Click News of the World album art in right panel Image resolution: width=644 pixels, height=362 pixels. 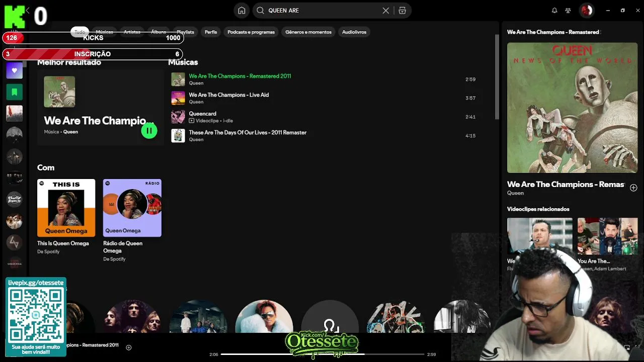coord(572,108)
